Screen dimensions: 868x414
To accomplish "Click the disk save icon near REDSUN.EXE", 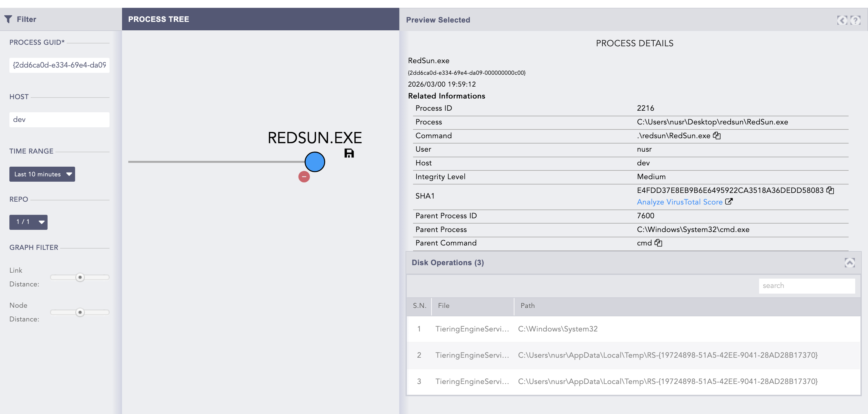I will 349,153.
